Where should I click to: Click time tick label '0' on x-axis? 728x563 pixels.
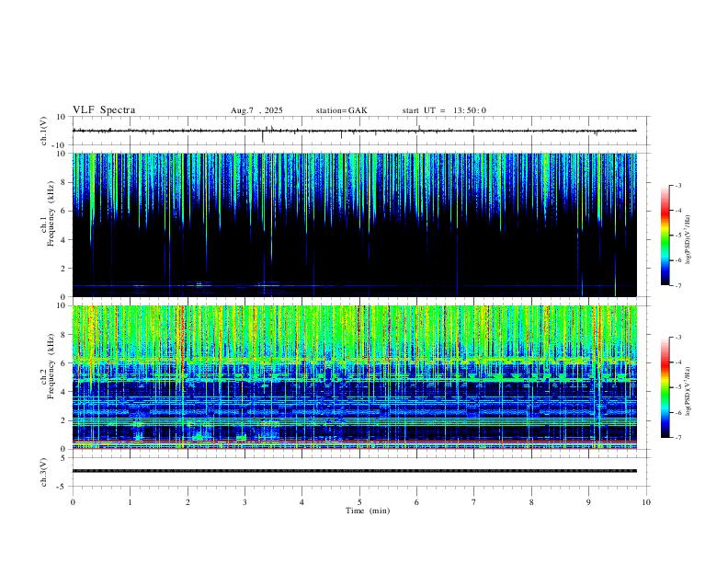[x=73, y=502]
